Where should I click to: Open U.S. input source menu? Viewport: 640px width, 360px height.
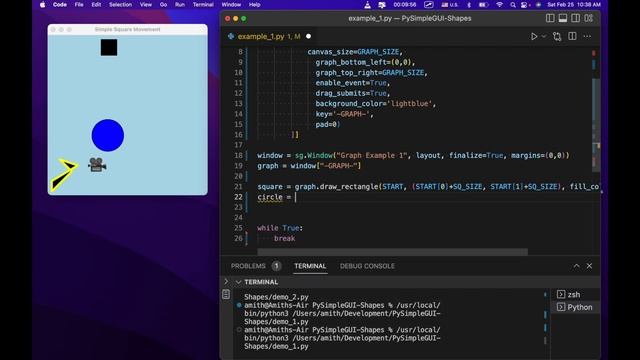point(449,5)
